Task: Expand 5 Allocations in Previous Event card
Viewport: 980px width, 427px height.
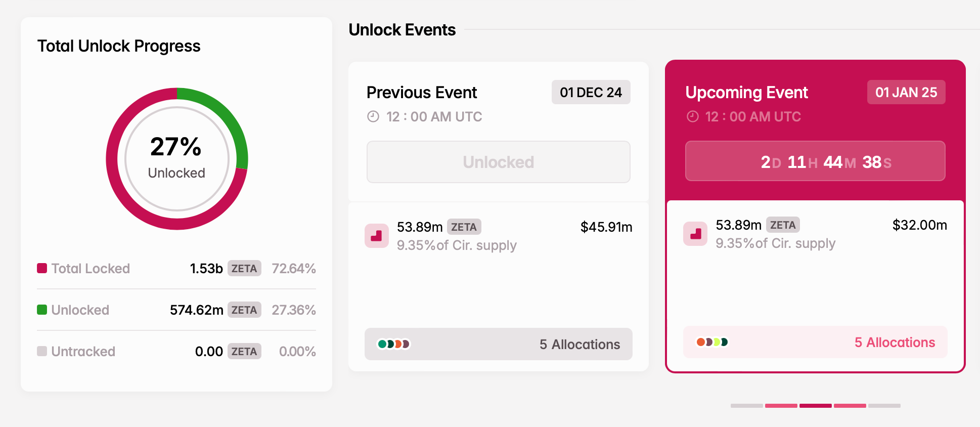Action: (x=580, y=344)
